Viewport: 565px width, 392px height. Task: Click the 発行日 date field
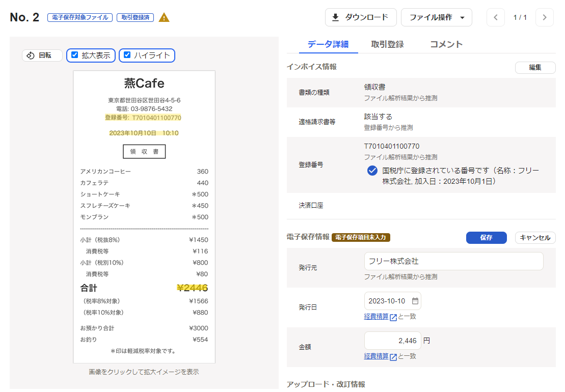tap(392, 301)
